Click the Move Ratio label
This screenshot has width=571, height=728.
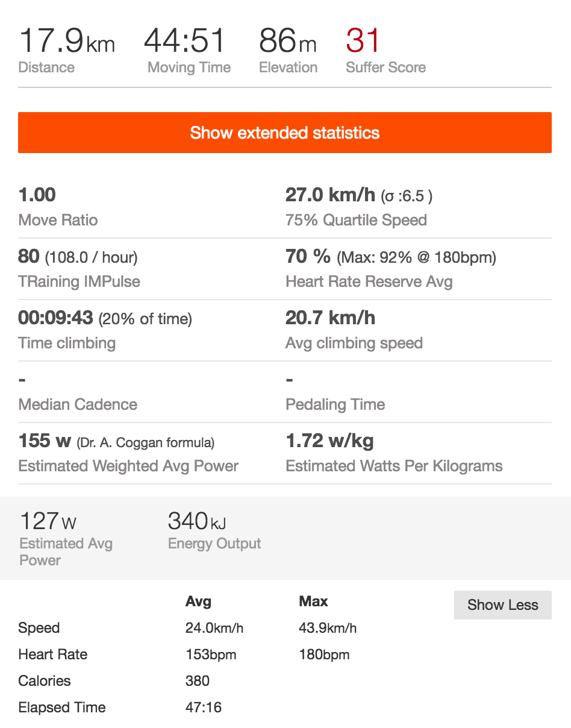[58, 220]
